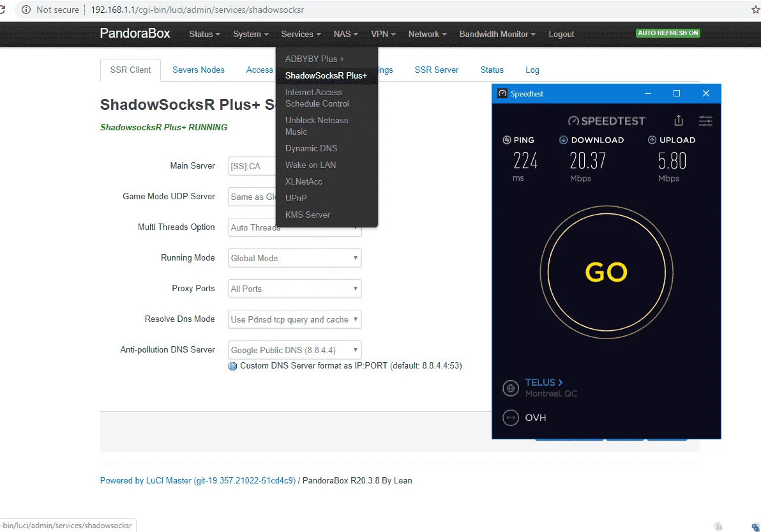Select Dynamic DNS menu entry
This screenshot has width=761, height=532.
click(x=327, y=148)
